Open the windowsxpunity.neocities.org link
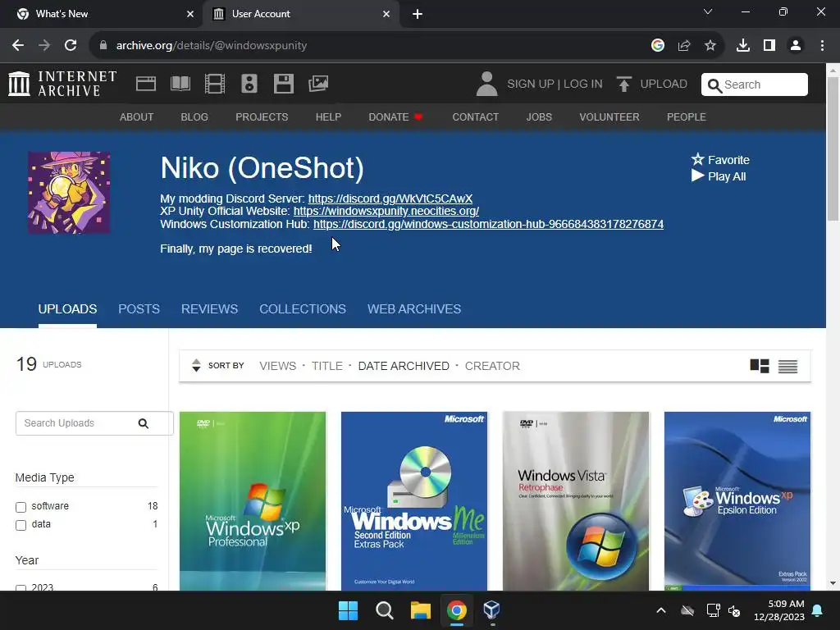The height and width of the screenshot is (630, 840). coord(386,211)
